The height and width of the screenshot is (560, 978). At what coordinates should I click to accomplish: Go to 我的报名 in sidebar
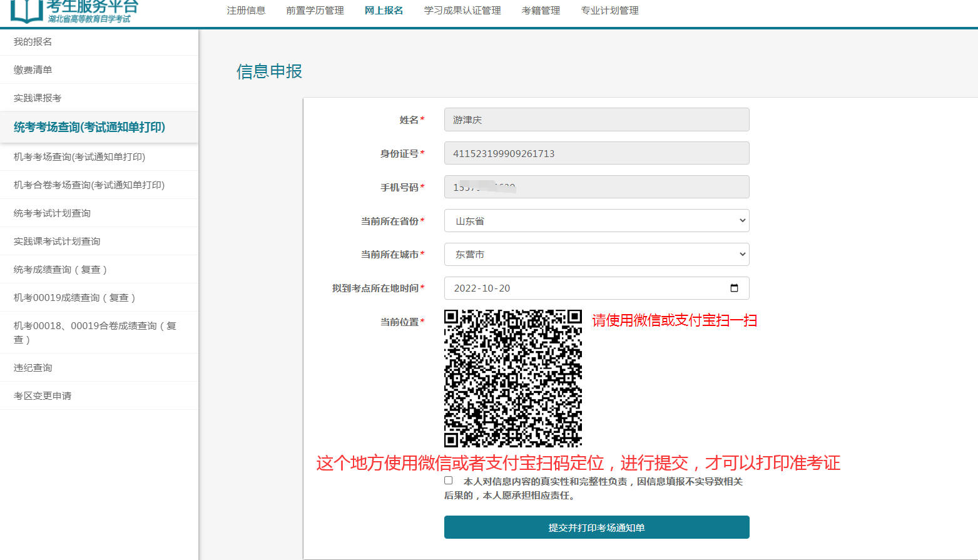(x=99, y=42)
